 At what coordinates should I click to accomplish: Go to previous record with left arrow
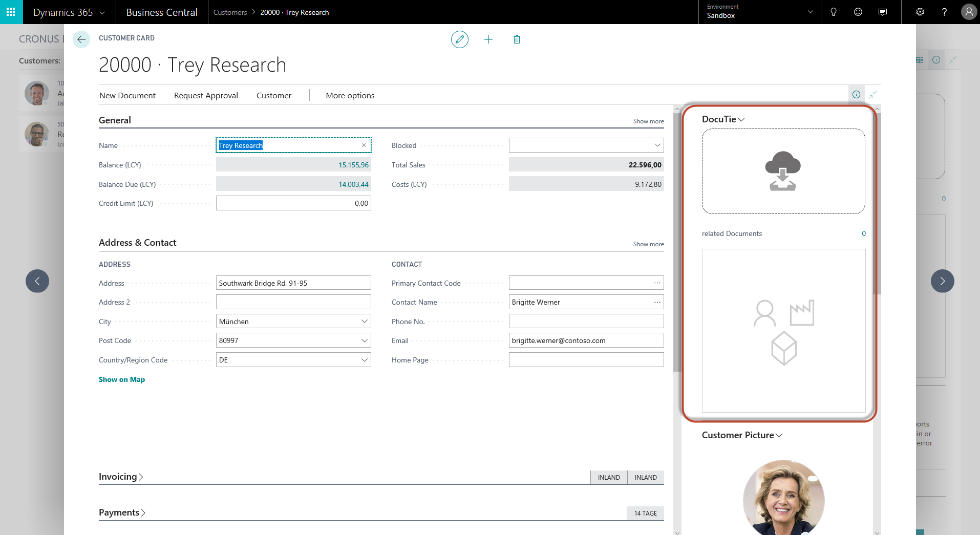click(x=37, y=281)
